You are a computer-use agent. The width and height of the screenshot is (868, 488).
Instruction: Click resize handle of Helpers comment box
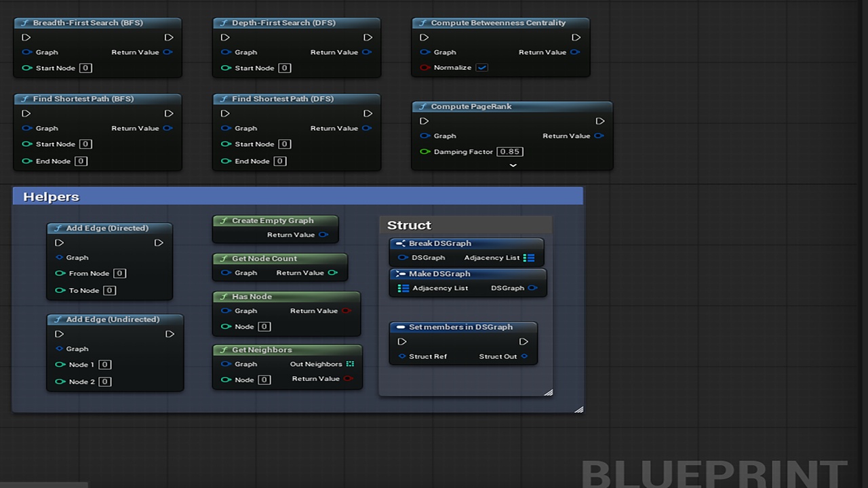pyautogui.click(x=578, y=409)
